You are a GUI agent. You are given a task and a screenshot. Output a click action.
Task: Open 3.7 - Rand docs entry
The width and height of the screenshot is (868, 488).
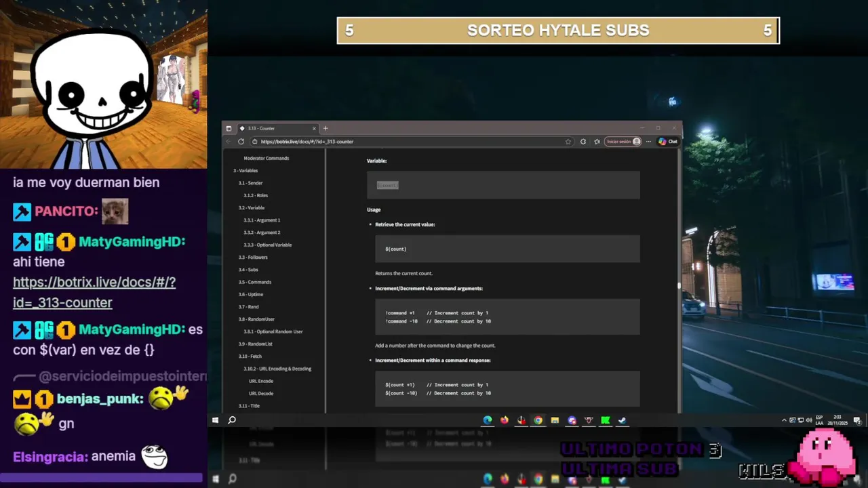pyautogui.click(x=248, y=306)
